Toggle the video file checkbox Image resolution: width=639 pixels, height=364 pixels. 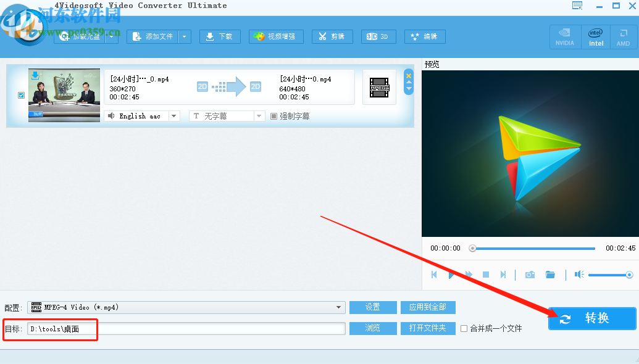coord(21,95)
